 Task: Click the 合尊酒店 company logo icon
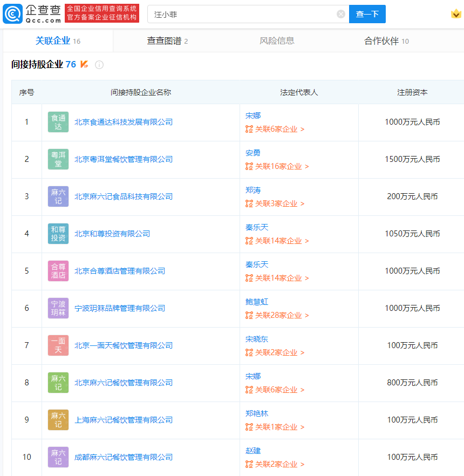58,271
